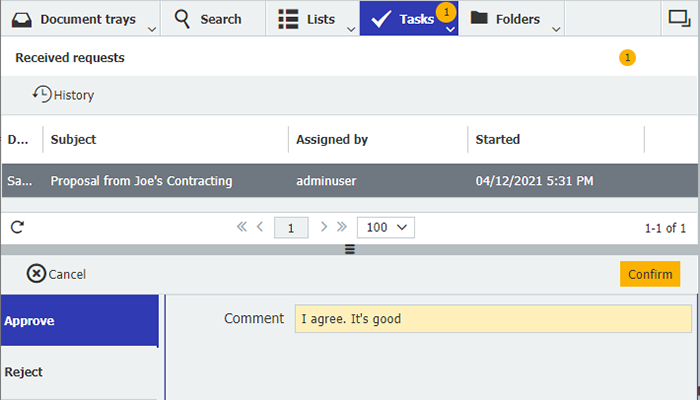Image resolution: width=700 pixels, height=400 pixels.
Task: Go to previous page arrow
Action: (260, 227)
